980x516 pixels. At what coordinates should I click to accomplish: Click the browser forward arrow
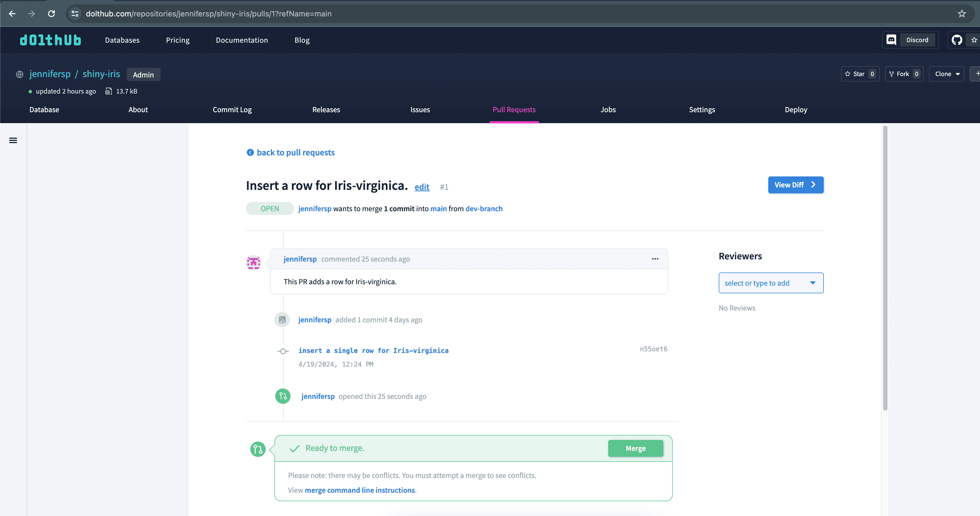tap(31, 14)
